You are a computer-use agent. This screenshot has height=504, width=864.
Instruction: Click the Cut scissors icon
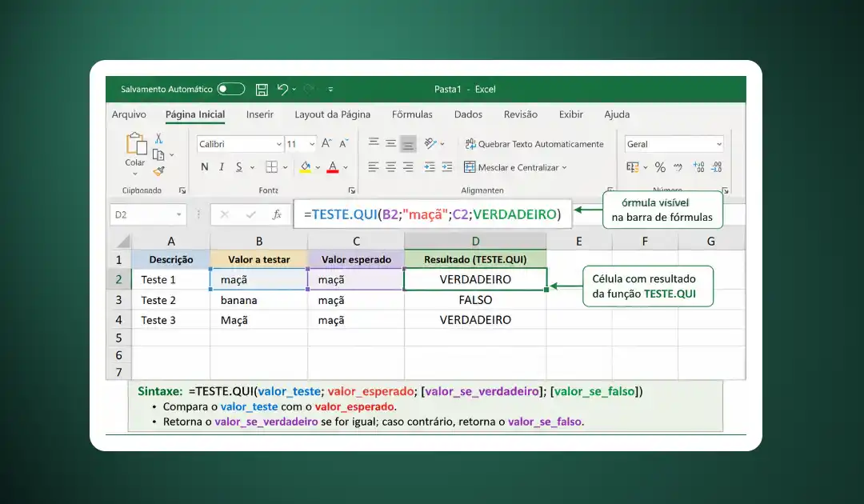pyautogui.click(x=158, y=138)
